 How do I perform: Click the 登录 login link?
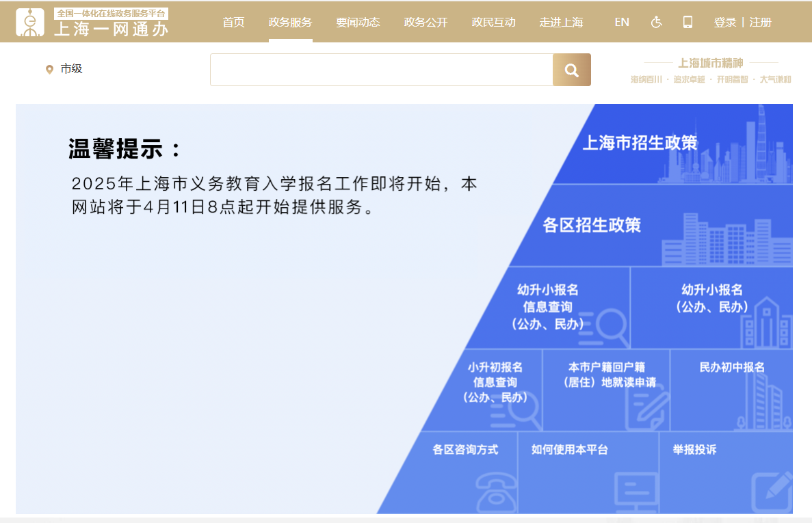coord(724,22)
